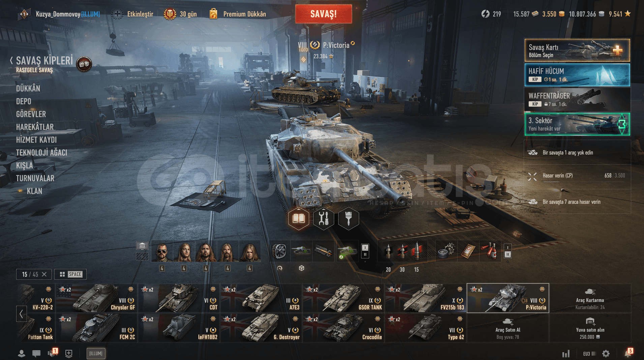This screenshot has height=360, width=644.
Task: Click the Hasar verin mission progress bar
Action: (x=583, y=182)
